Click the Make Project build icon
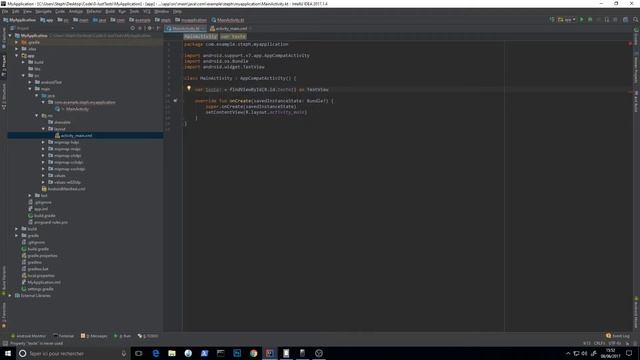 pyautogui.click(x=552, y=20)
